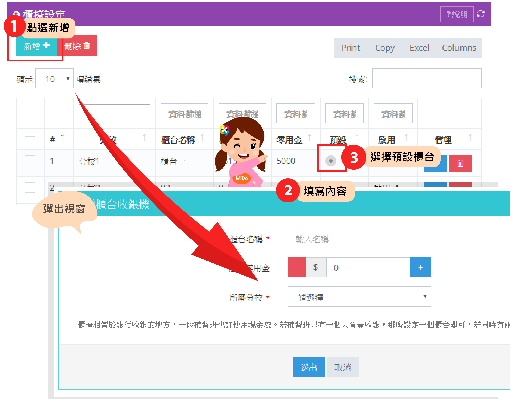532x399 pixels.
Task: Open the 資料篩選 filter under 櫃台名稱
Action: pos(184,113)
